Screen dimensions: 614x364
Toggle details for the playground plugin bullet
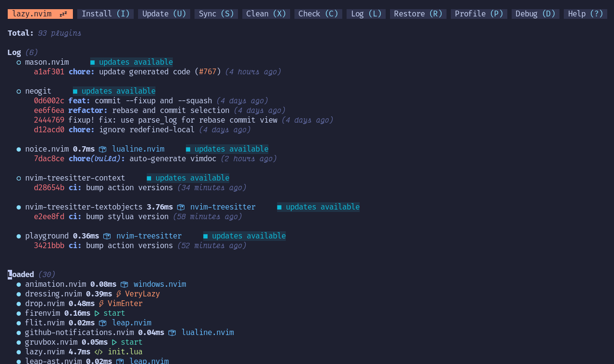(18, 236)
